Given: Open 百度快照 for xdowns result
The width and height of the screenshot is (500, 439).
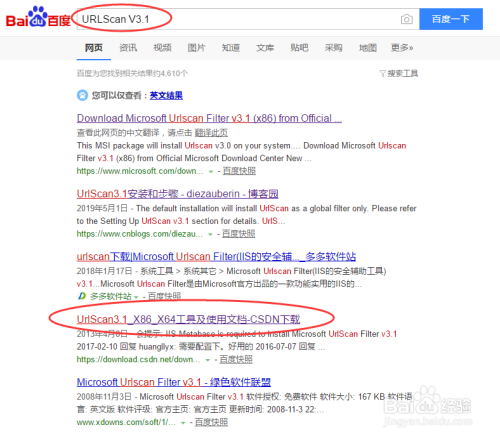Looking at the screenshot, I should (x=211, y=422).
